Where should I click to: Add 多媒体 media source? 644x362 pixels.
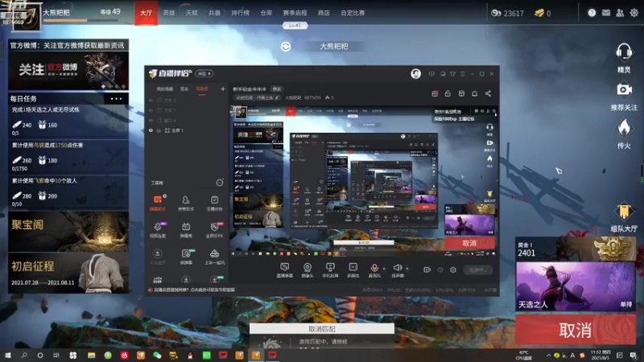tap(353, 269)
